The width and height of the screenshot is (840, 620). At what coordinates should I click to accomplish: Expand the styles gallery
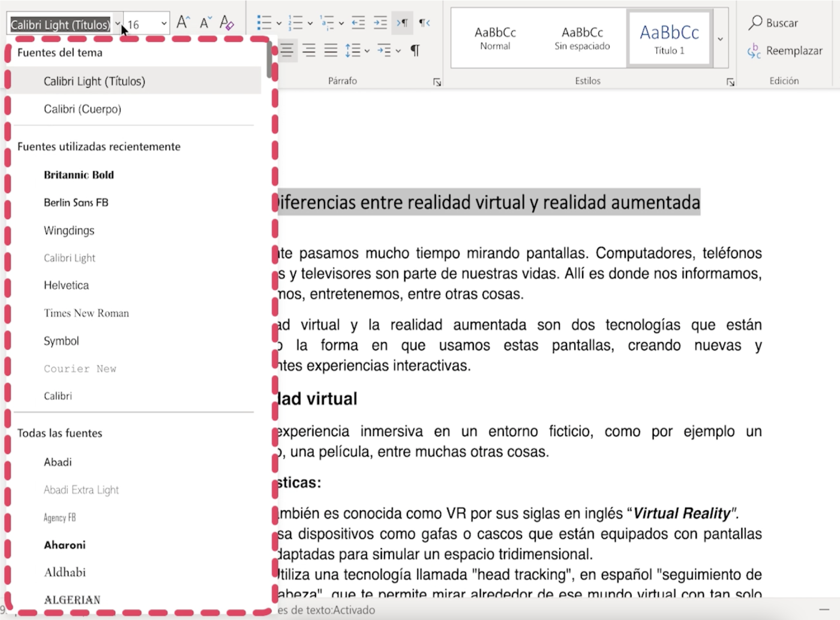click(721, 38)
